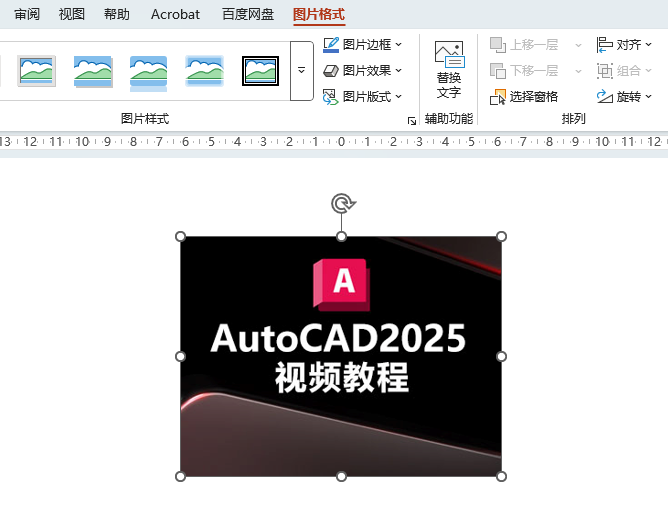Open the 审阅 ribbon tab

pos(27,14)
